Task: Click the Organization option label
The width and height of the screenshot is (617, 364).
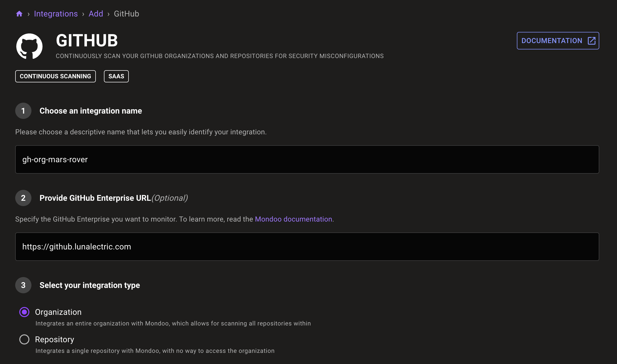Action: pos(58,312)
